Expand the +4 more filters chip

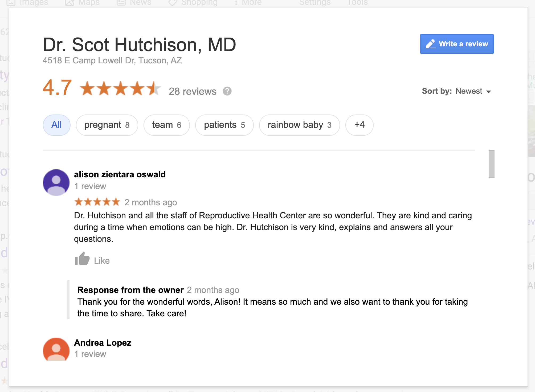[x=360, y=125]
